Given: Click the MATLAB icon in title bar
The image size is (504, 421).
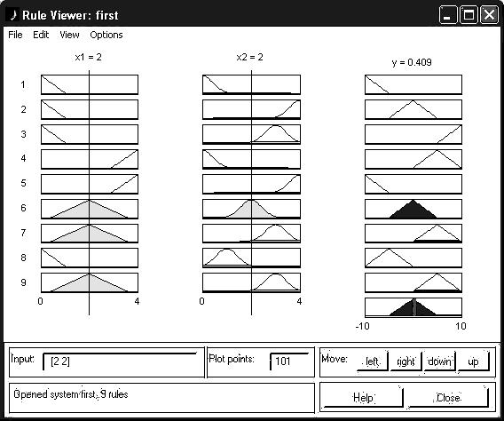Looking at the screenshot, I should click(x=12, y=15).
